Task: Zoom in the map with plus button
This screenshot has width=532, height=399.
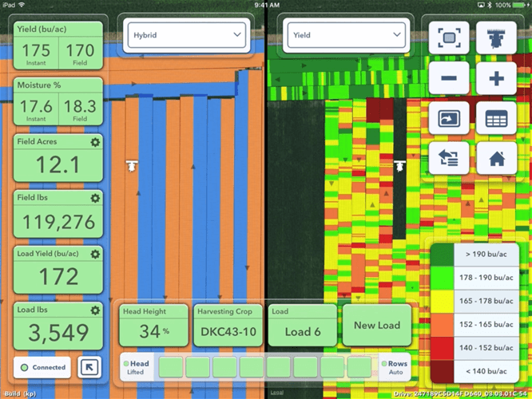Action: 496,78
